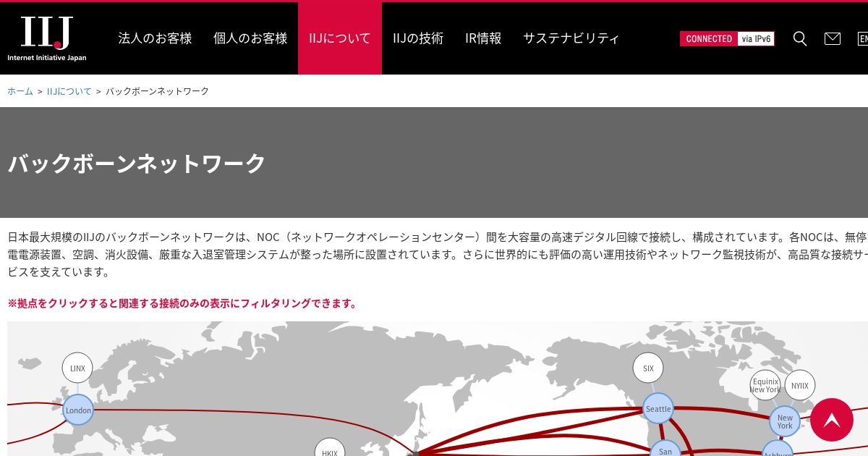Open IIJについて breadcrumb link
Viewport: 868px width, 456px height.
(69, 91)
